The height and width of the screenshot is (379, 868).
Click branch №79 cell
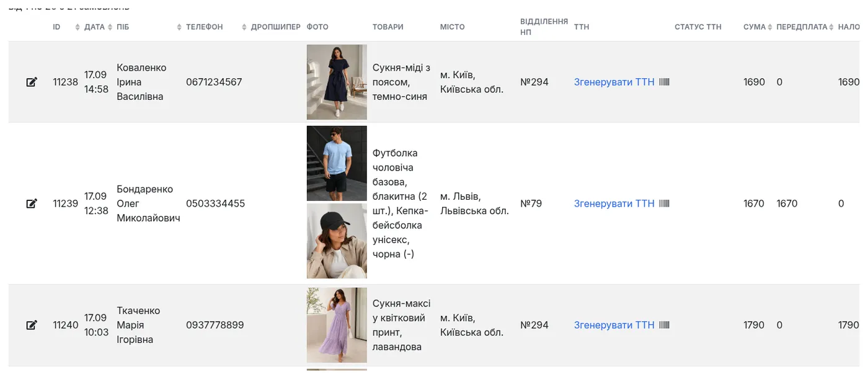tap(531, 203)
